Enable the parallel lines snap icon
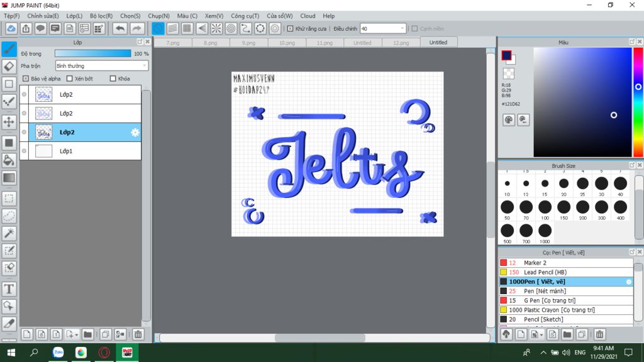644x362 pixels. [x=172, y=28]
